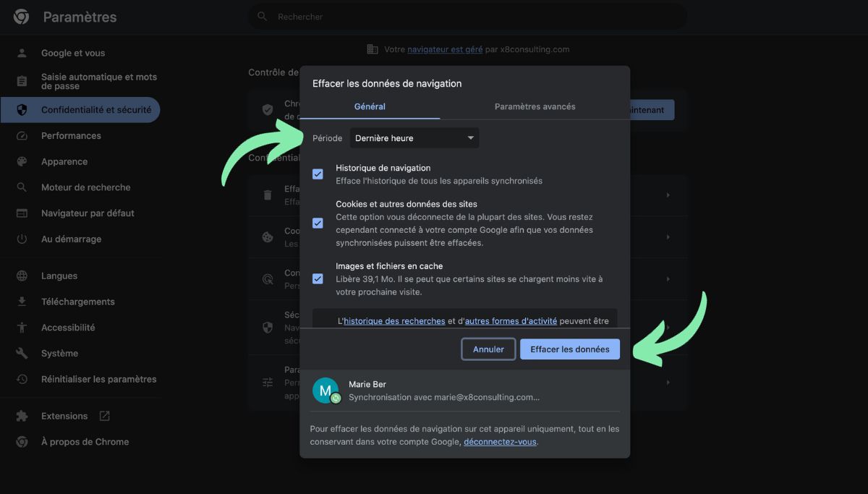Click the puzzle piece icon for Extensions
This screenshot has height=494, width=868.
click(x=22, y=416)
